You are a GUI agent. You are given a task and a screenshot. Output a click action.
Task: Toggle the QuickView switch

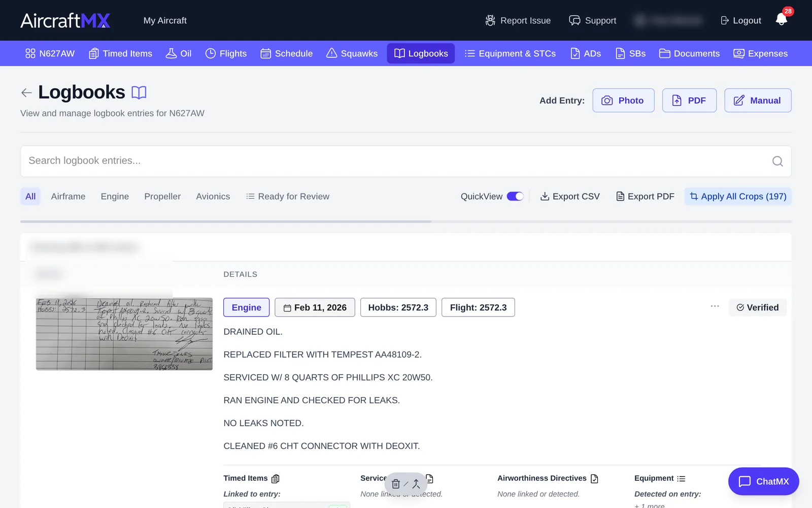(x=515, y=197)
